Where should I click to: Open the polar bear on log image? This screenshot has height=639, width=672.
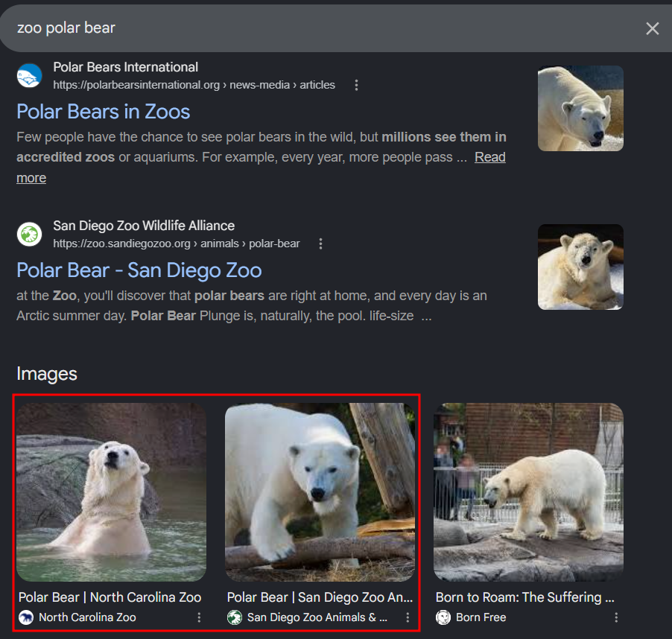click(320, 492)
